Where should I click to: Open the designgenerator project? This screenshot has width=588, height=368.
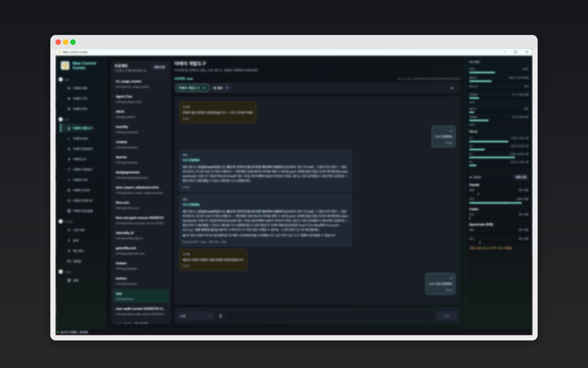click(x=141, y=175)
